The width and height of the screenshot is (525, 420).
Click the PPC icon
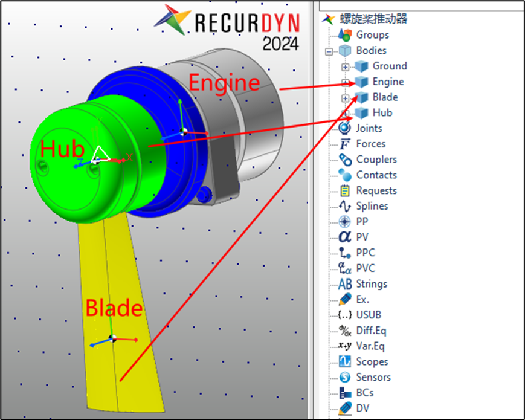click(x=345, y=253)
